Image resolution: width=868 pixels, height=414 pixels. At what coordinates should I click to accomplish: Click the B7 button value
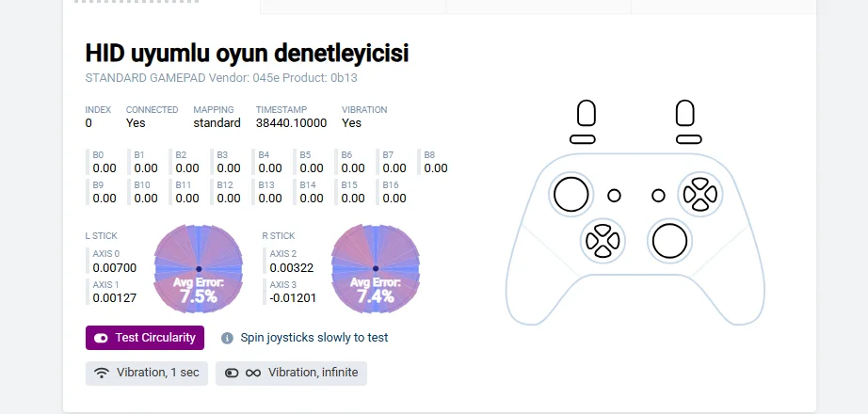pyautogui.click(x=394, y=168)
